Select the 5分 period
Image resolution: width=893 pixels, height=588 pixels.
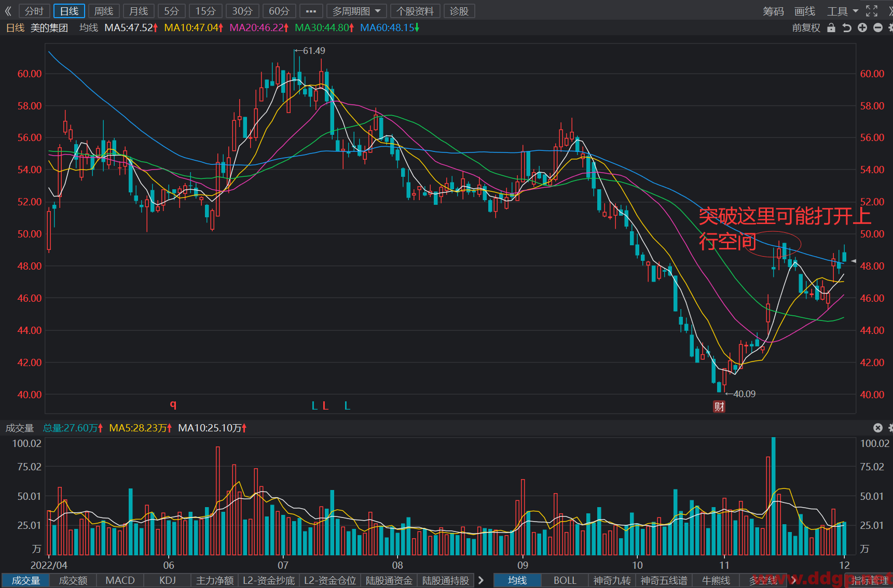click(x=172, y=11)
